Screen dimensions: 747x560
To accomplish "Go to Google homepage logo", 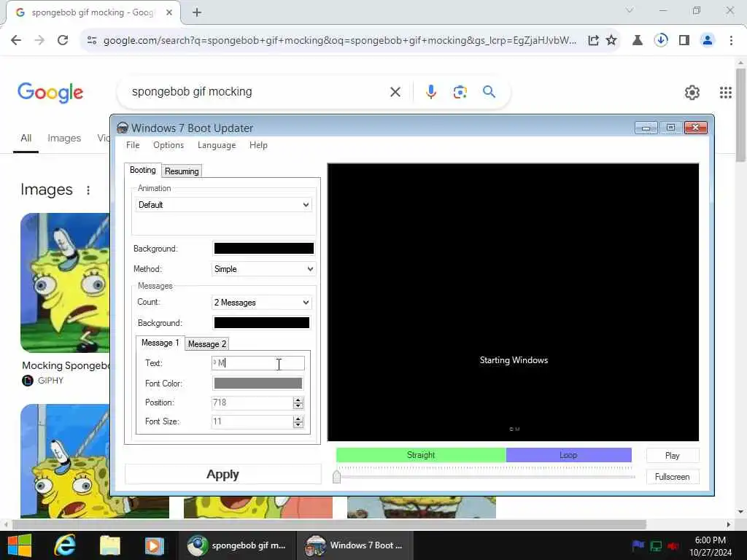I will click(50, 93).
